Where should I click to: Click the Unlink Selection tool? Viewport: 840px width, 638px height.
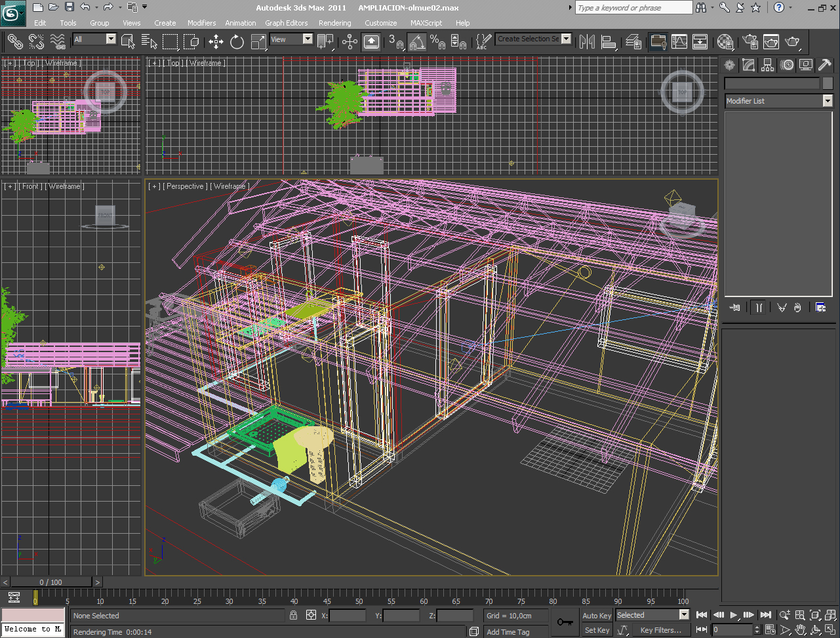tap(36, 42)
